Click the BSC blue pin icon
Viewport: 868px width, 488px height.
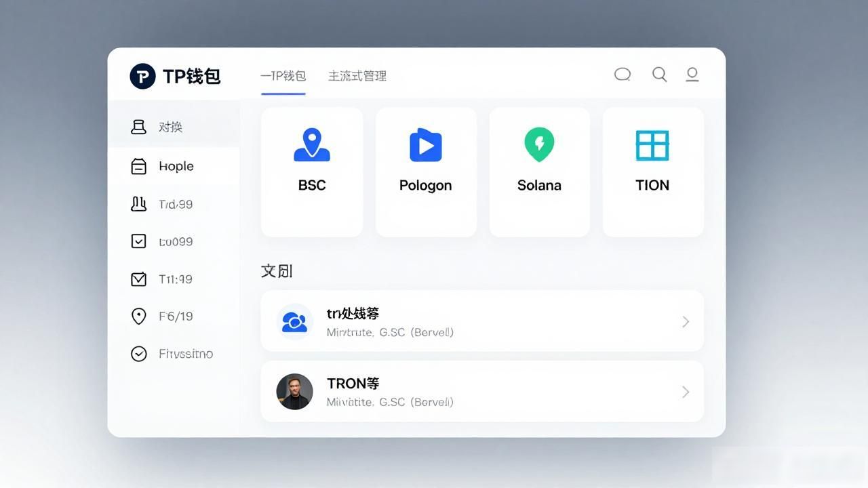[x=312, y=144]
